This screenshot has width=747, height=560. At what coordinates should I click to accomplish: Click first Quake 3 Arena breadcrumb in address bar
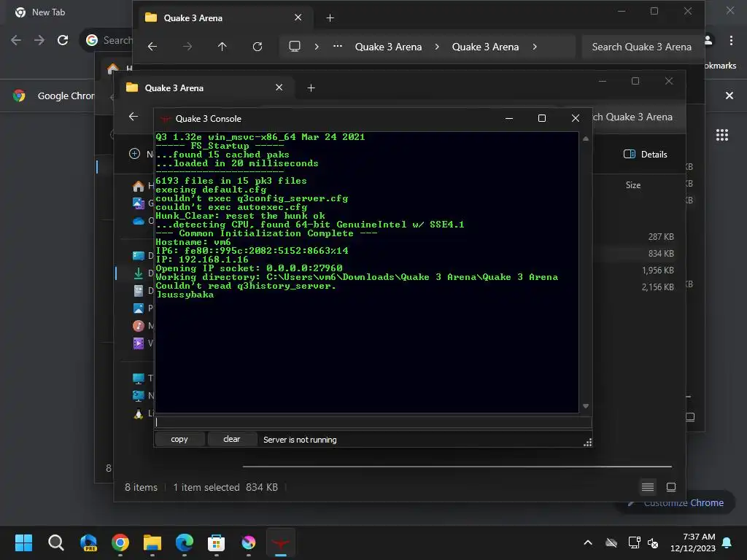click(x=388, y=47)
